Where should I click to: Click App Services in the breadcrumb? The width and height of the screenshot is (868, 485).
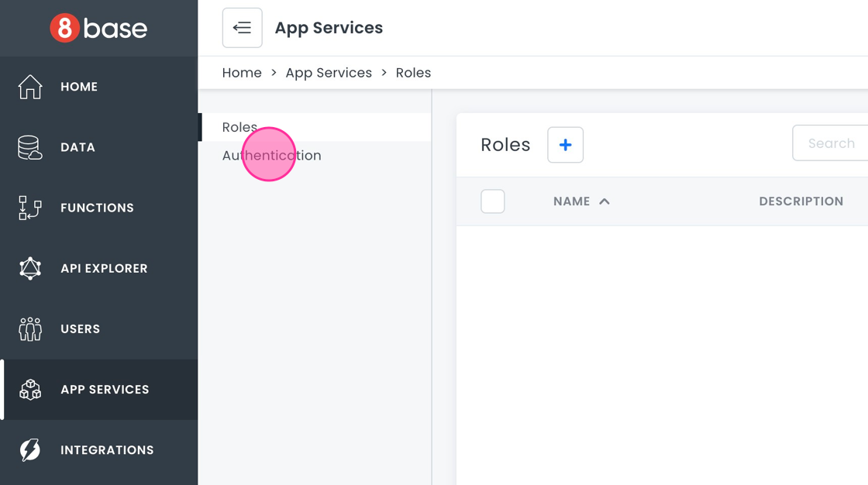tap(329, 73)
